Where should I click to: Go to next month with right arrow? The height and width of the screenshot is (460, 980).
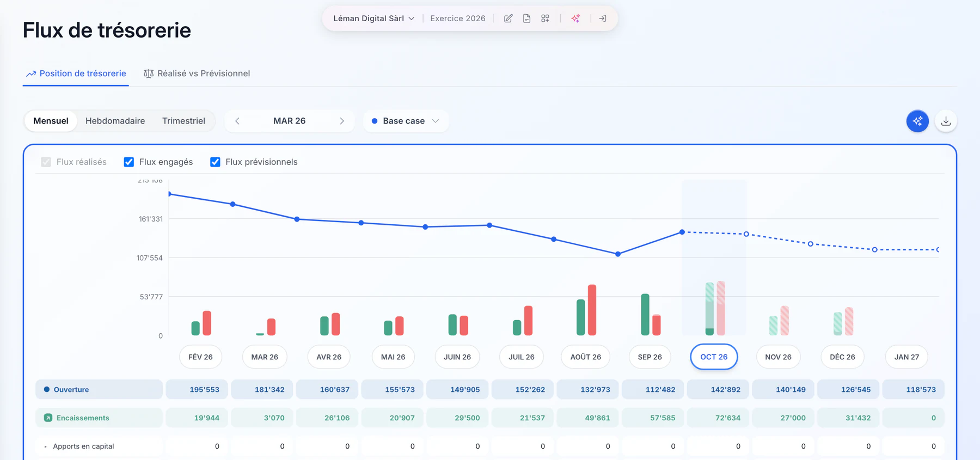[342, 121]
